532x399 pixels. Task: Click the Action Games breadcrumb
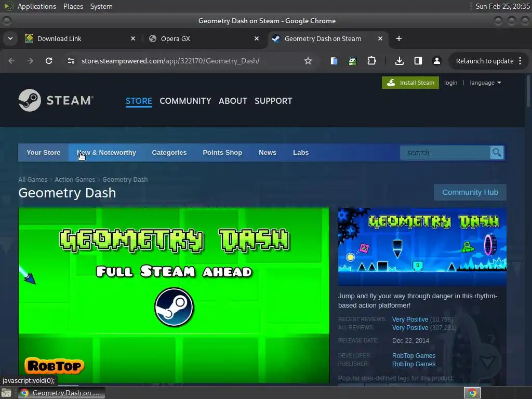pos(75,179)
